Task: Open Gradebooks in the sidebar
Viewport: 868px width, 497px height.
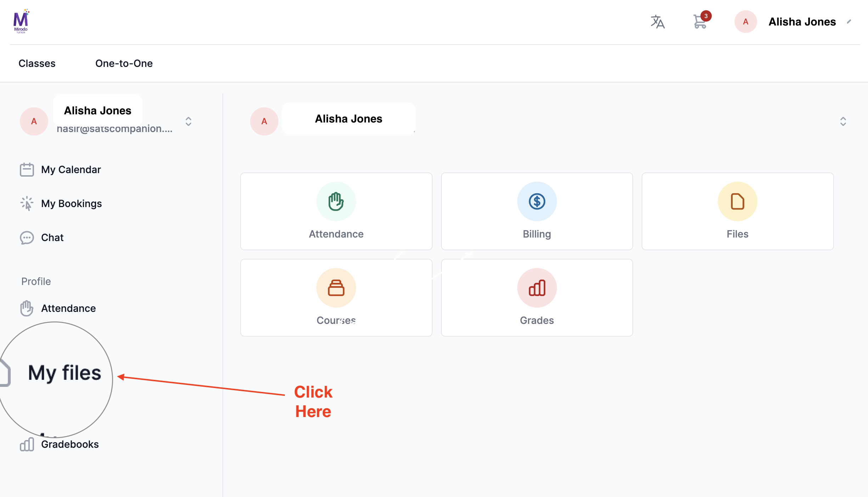Action: (69, 444)
